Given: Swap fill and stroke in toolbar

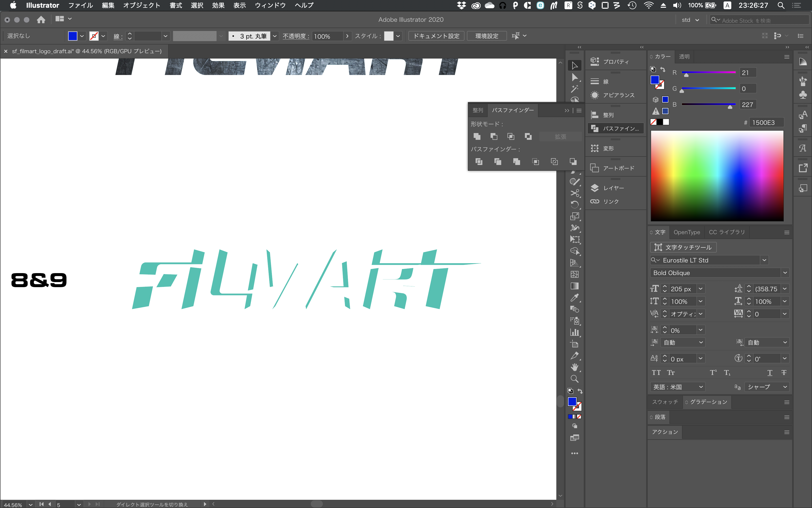Looking at the screenshot, I should click(x=580, y=391).
